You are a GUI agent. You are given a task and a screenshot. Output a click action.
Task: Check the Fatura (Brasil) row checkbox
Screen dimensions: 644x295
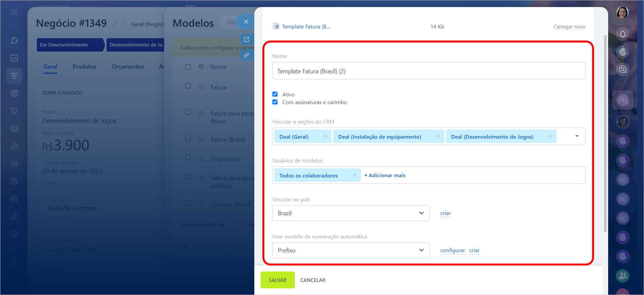point(188,139)
